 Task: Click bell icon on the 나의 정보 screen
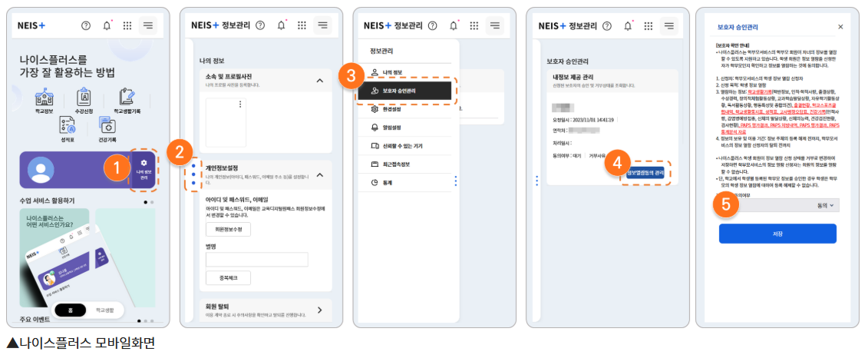(x=281, y=25)
